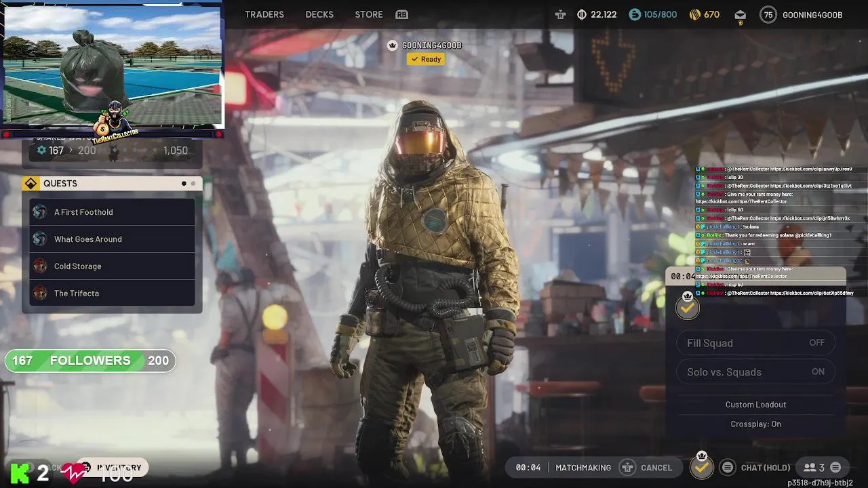868x488 pixels.
Task: Click the menu button icon beside CHAT (HOLD)
Action: point(728,468)
